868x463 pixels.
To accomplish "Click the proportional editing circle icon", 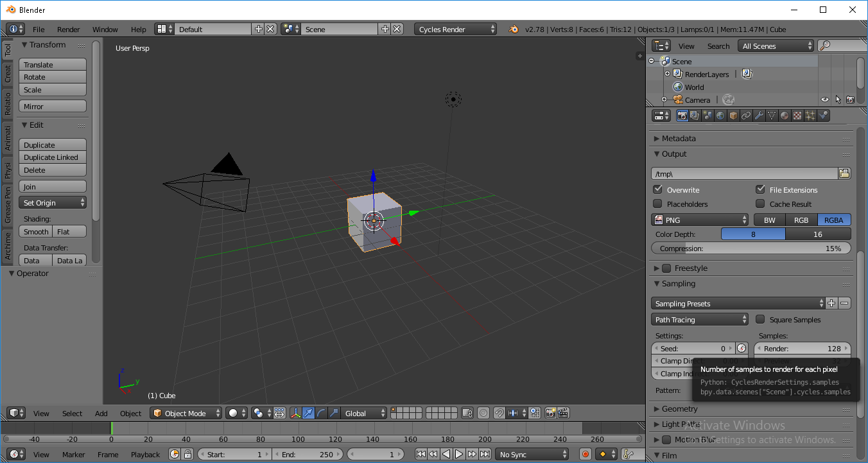I will pos(483,413).
